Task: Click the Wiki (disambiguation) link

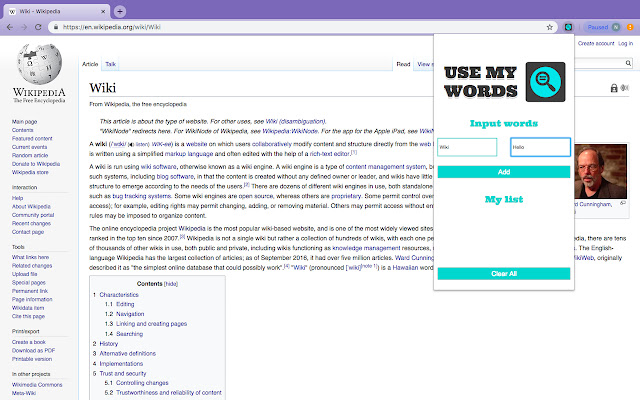Action: coord(296,121)
